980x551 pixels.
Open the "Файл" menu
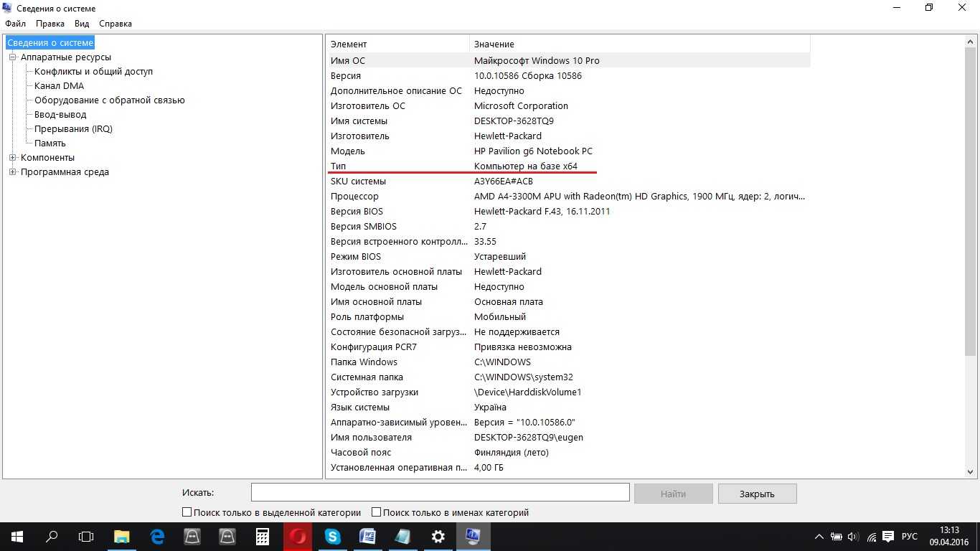pyautogui.click(x=15, y=24)
